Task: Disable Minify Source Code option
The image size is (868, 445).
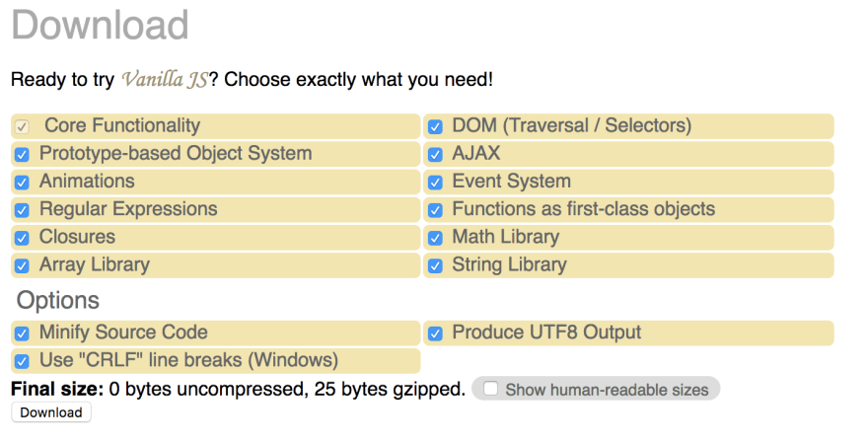Action: click(22, 334)
